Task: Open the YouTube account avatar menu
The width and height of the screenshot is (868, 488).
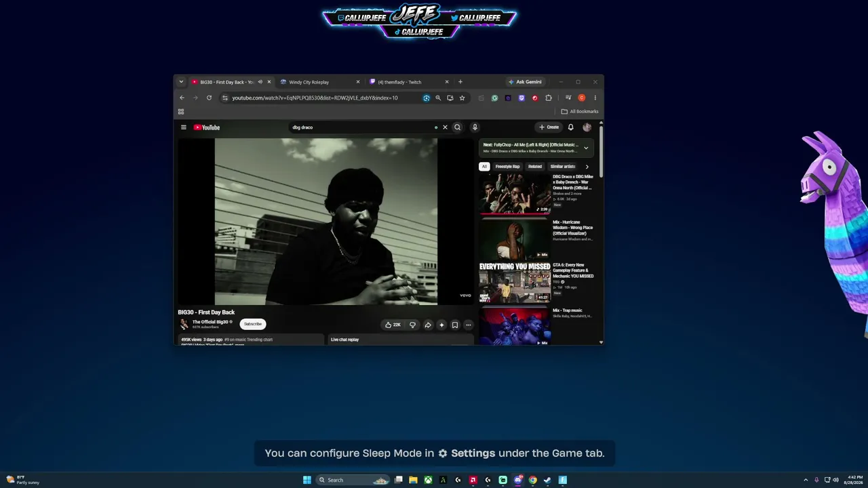Action: coord(587,127)
